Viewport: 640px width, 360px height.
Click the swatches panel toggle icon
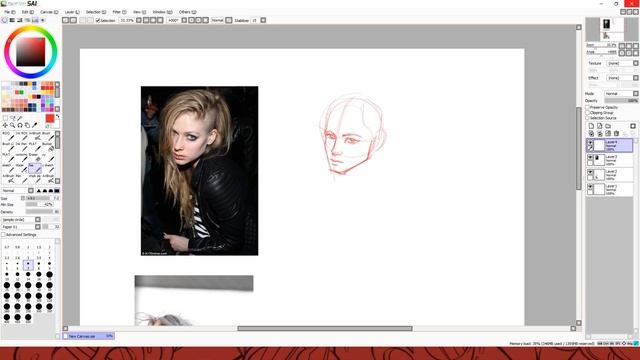point(35,20)
